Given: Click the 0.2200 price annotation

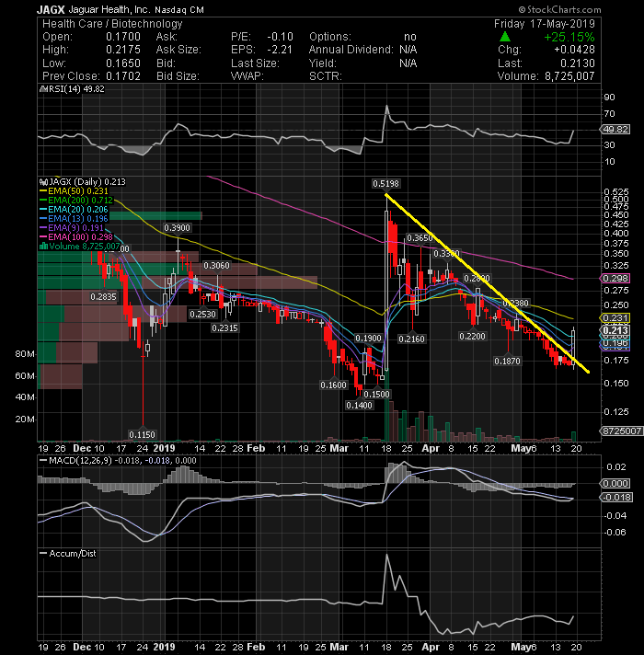Looking at the screenshot, I should click(472, 337).
